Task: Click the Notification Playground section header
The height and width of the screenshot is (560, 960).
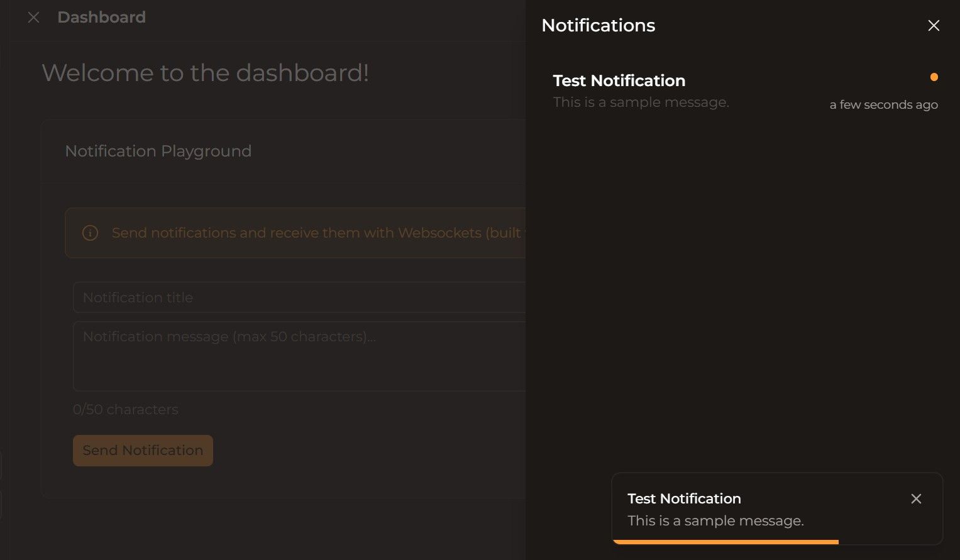Action: 158,151
